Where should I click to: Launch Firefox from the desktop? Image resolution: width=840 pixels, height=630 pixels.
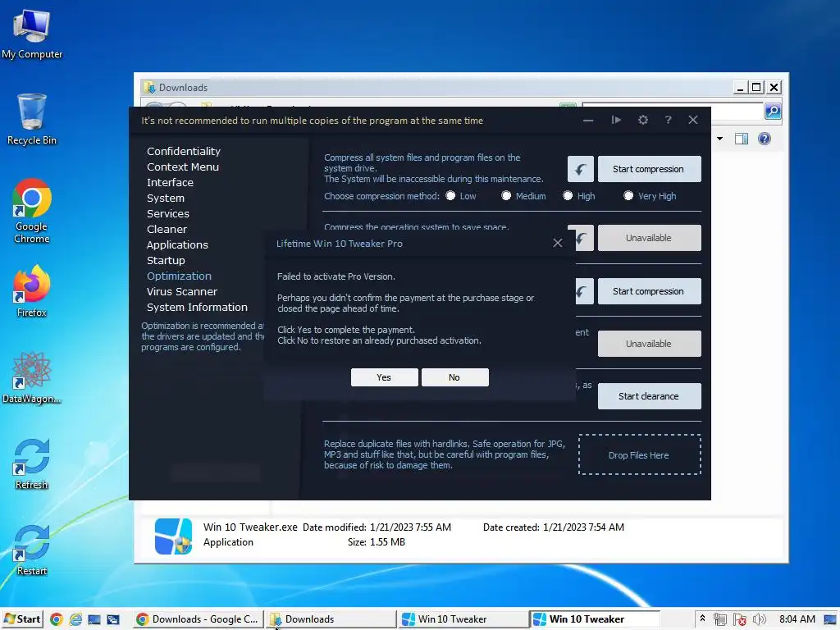[x=32, y=291]
